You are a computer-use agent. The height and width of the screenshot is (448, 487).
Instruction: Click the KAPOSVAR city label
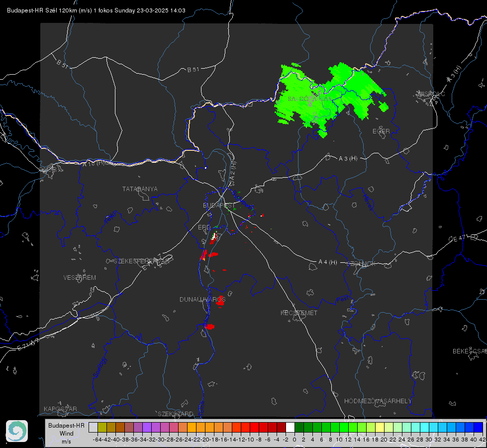(60, 409)
